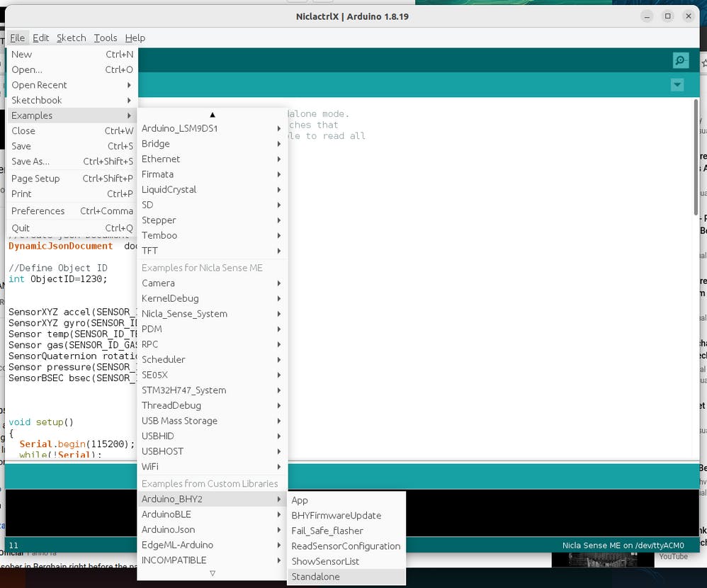The image size is (707, 588).
Task: Click the editor vertical scrollbar
Action: [x=696, y=158]
